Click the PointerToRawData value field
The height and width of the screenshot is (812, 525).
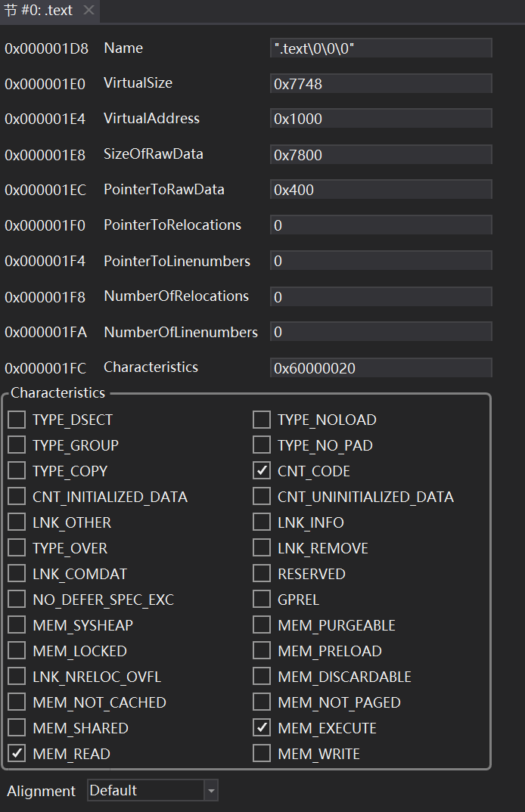pos(381,190)
